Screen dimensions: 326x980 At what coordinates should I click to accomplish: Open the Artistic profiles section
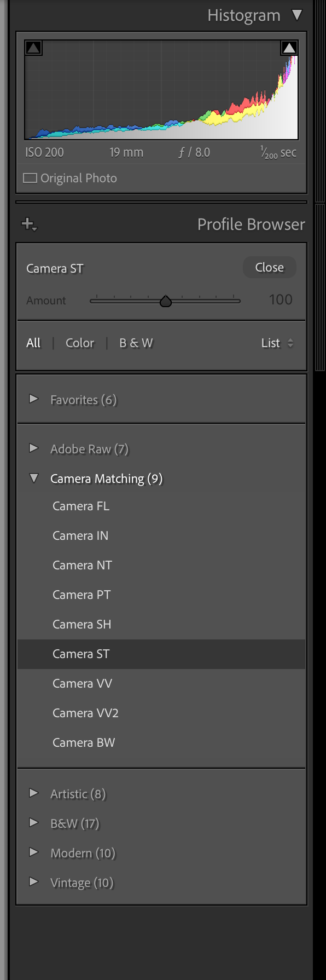coord(34,794)
